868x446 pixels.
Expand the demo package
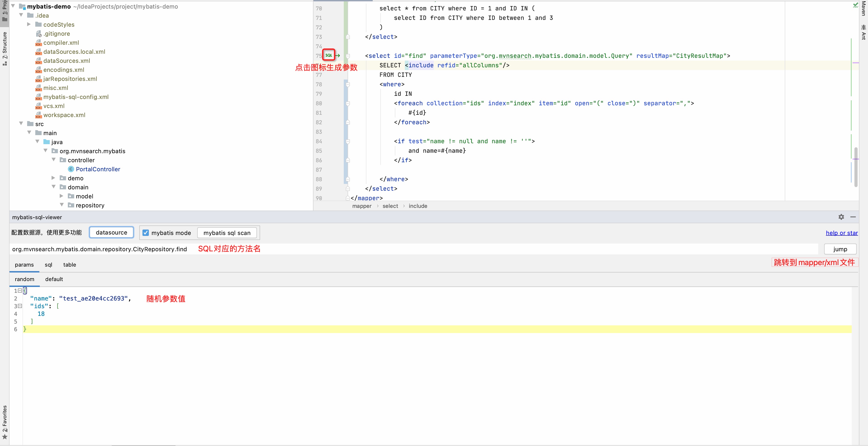53,178
